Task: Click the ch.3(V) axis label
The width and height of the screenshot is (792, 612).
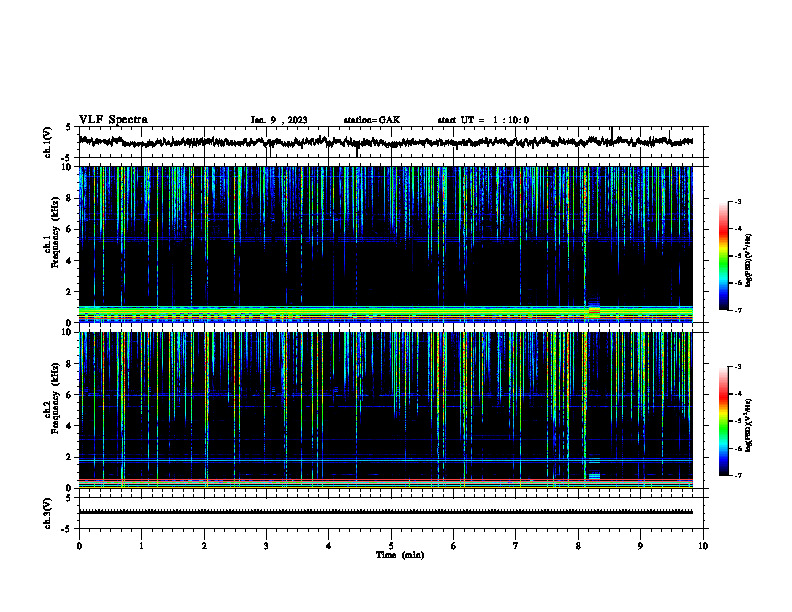Action: [48, 514]
